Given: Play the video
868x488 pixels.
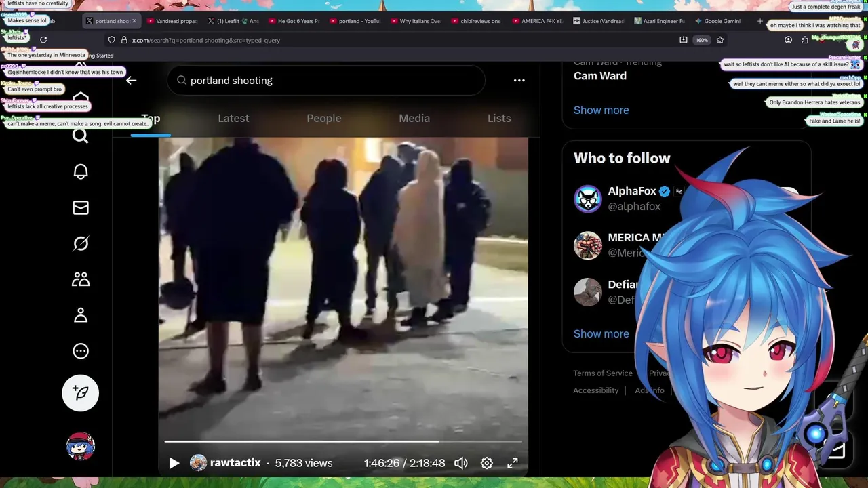Looking at the screenshot, I should pyautogui.click(x=174, y=463).
